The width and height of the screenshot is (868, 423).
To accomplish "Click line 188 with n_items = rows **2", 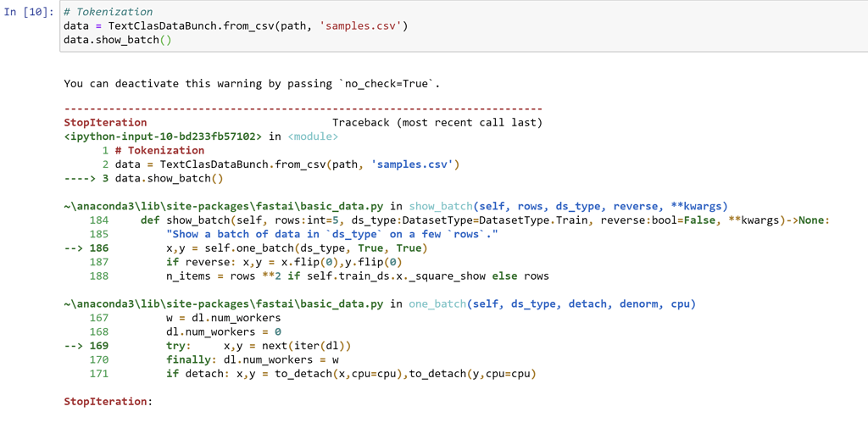I will [357, 276].
